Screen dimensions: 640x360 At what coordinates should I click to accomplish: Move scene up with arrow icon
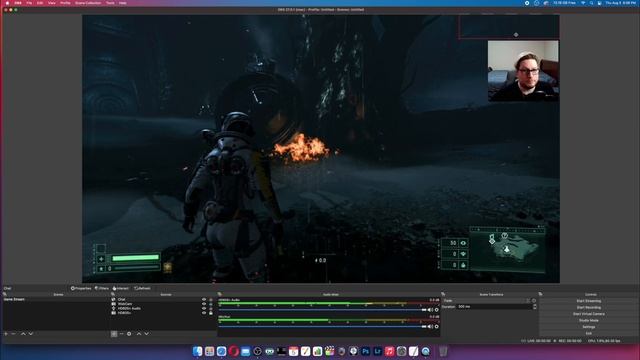tap(23, 334)
